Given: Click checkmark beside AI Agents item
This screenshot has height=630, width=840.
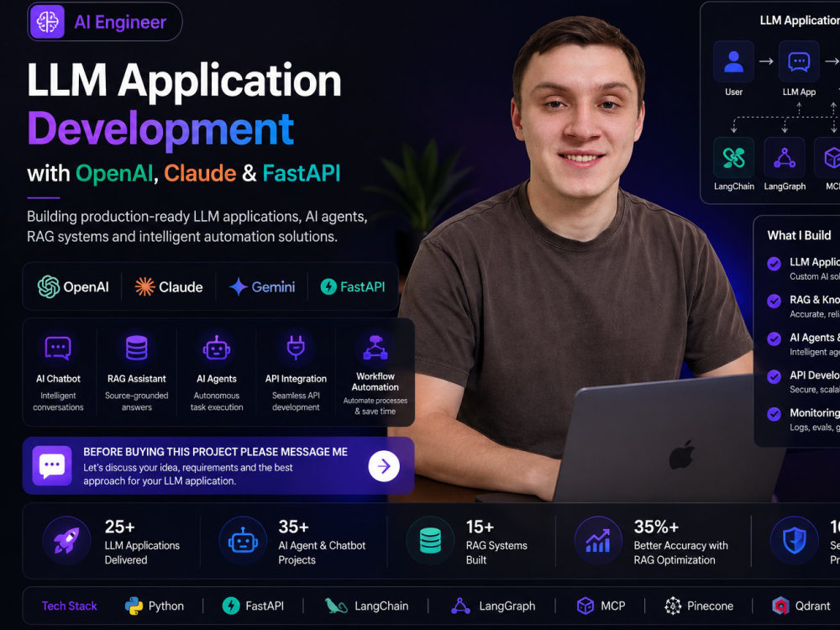Looking at the screenshot, I should (774, 339).
